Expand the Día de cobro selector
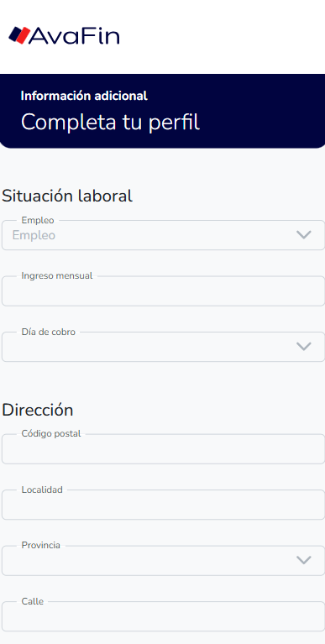The width and height of the screenshot is (325, 644). (163, 347)
